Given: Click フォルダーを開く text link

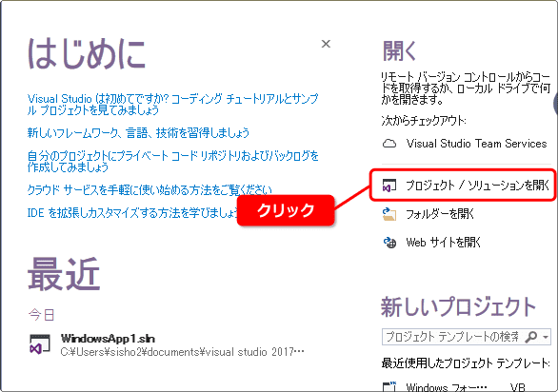Looking at the screenshot, I should (x=440, y=214).
